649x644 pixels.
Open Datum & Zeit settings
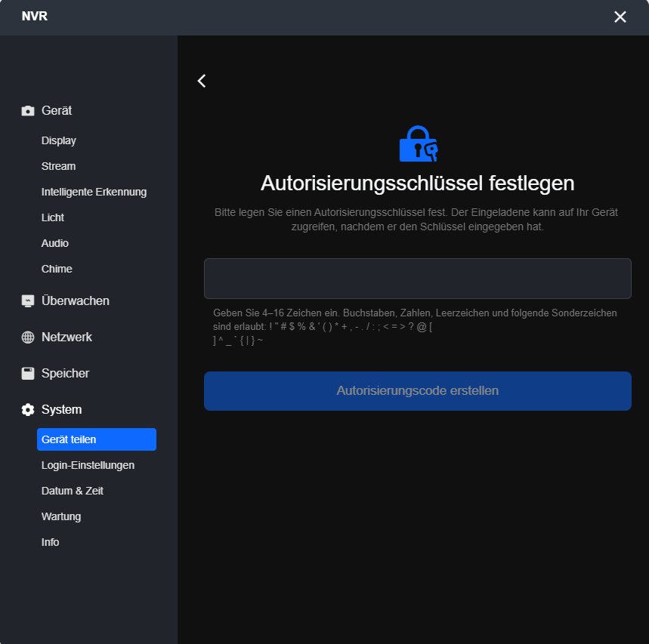tap(73, 491)
